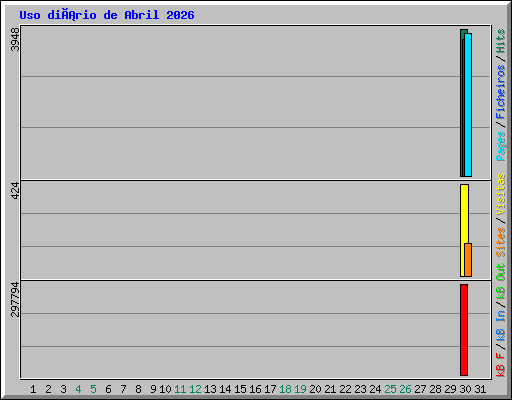Click the Hits legend label
Screen dimensions: 512x400
click(x=501, y=41)
